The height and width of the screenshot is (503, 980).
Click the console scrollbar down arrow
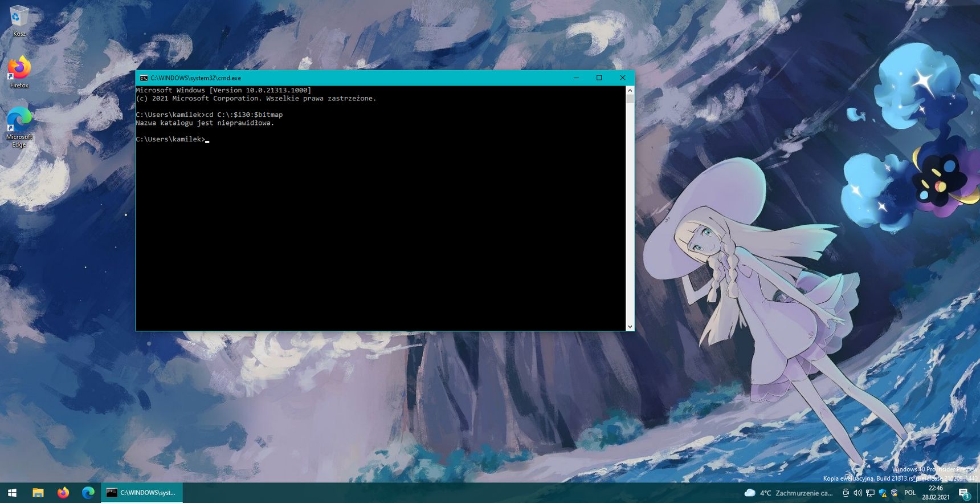point(630,327)
